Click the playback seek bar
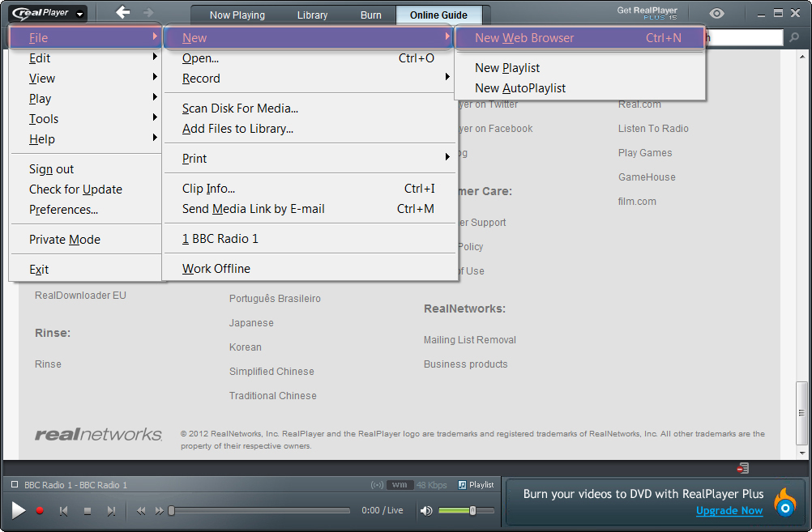812x532 pixels. click(260, 511)
